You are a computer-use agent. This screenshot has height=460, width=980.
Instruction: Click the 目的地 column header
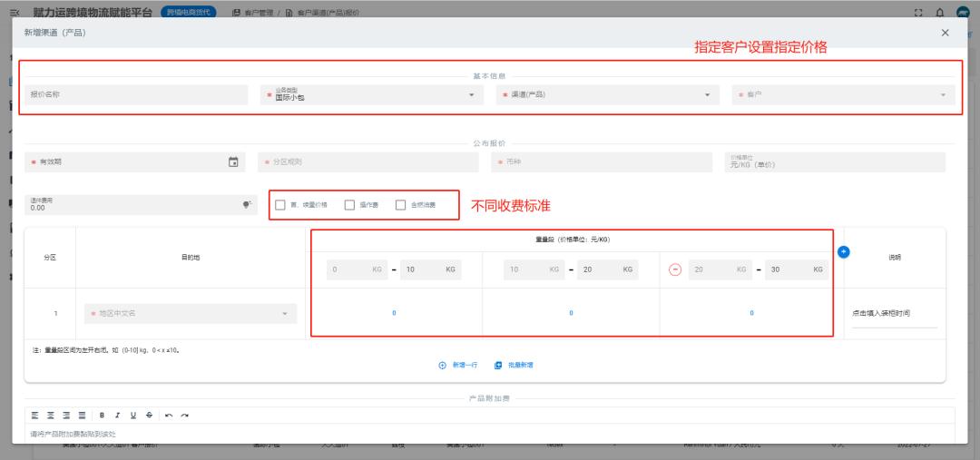click(191, 257)
